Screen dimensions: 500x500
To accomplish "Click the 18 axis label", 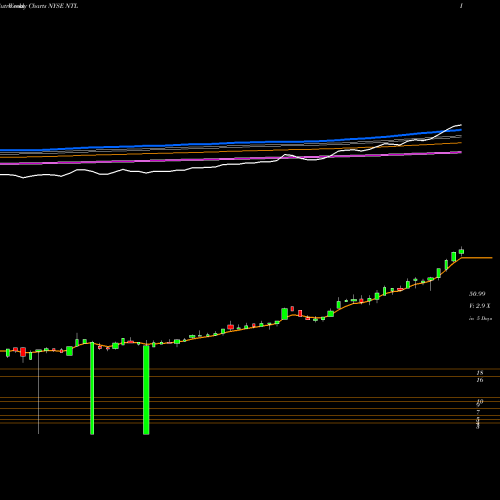I will pyautogui.click(x=480, y=373).
